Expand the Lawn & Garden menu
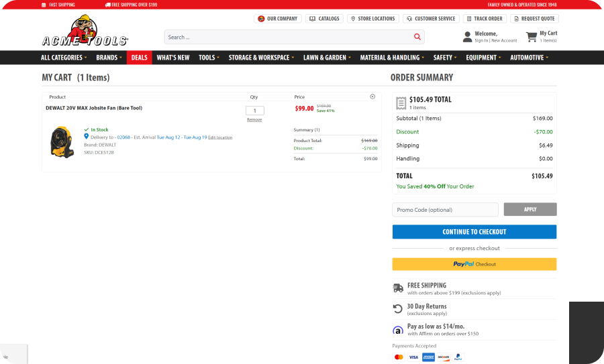 (327, 58)
